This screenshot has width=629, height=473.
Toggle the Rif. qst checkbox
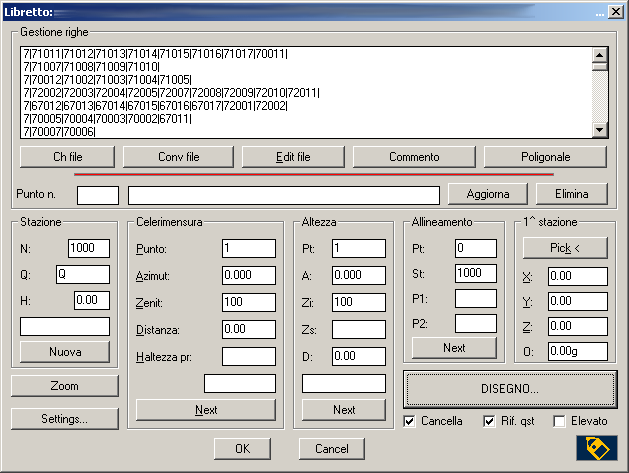click(489, 421)
